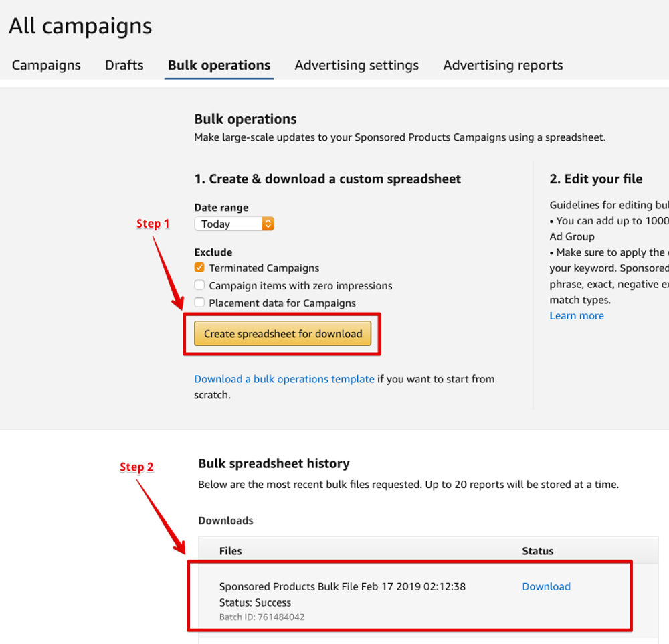
Task: Open the Advertising reports tab
Action: pyautogui.click(x=502, y=66)
